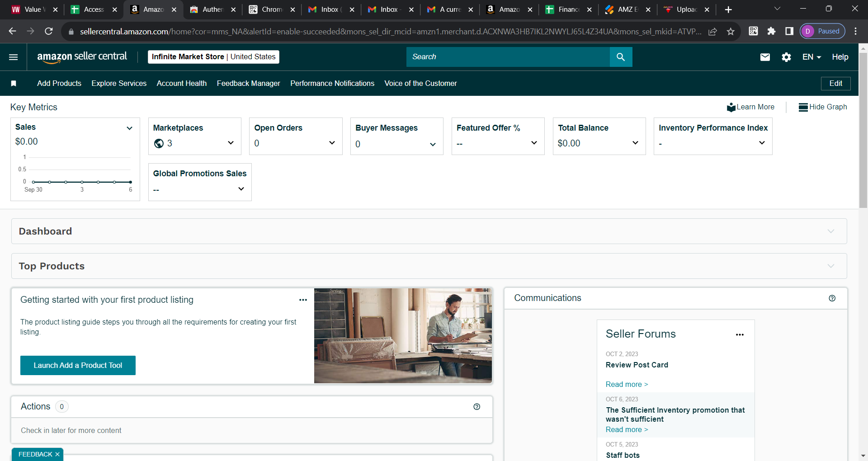The width and height of the screenshot is (868, 461).
Task: Open Seller Forums options ellipsis
Action: click(x=740, y=335)
